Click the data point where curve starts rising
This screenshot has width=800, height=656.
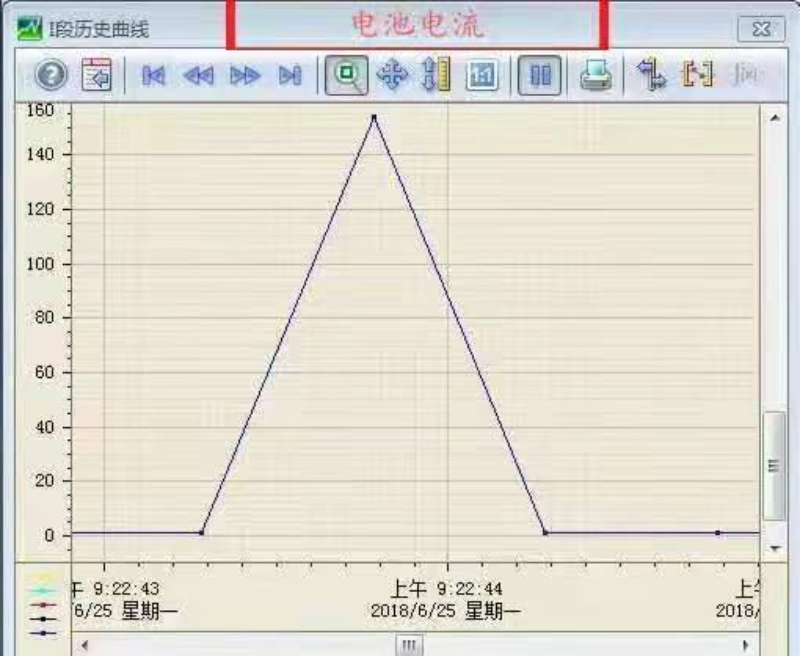(x=202, y=533)
